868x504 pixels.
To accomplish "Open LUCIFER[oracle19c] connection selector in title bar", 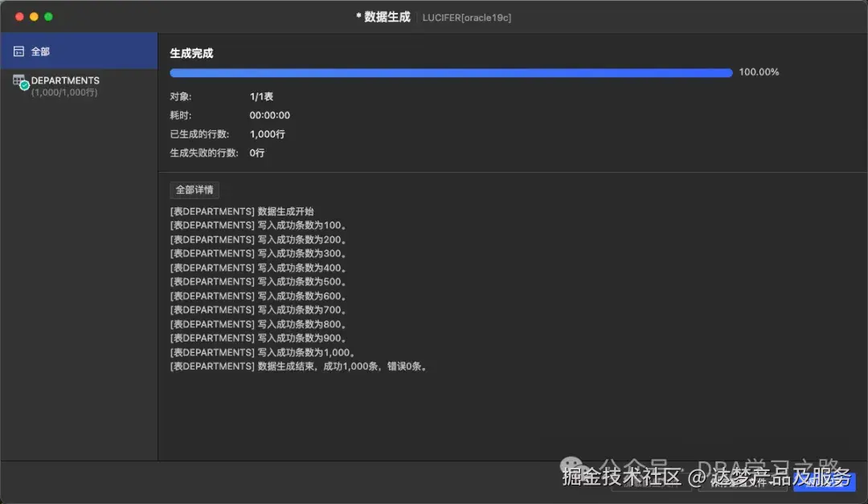I will click(x=467, y=17).
